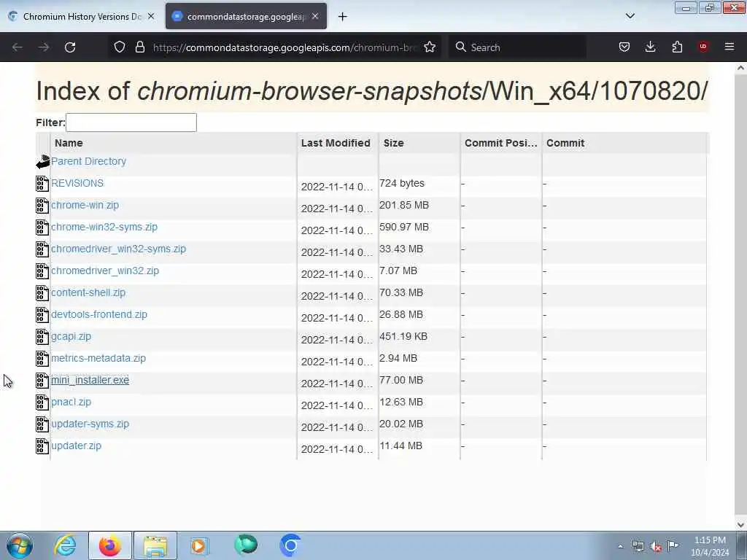Click the URL address bar
This screenshot has width=747, height=560.
click(x=285, y=47)
